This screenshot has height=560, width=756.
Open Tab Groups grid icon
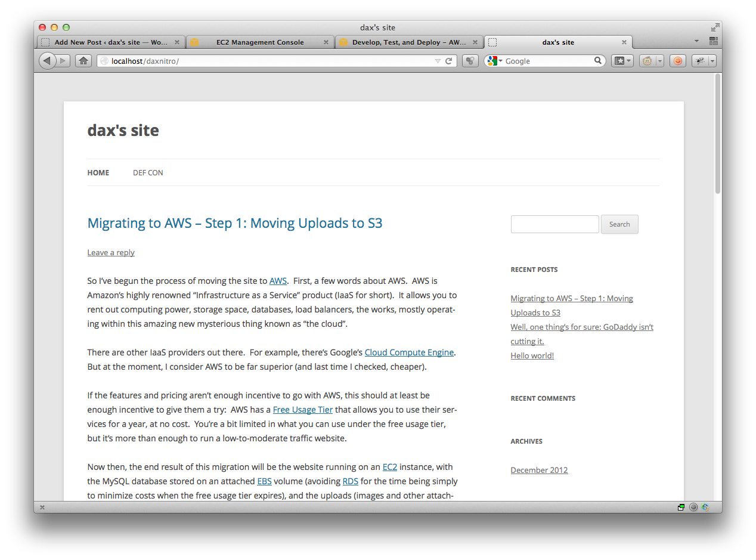tap(713, 41)
